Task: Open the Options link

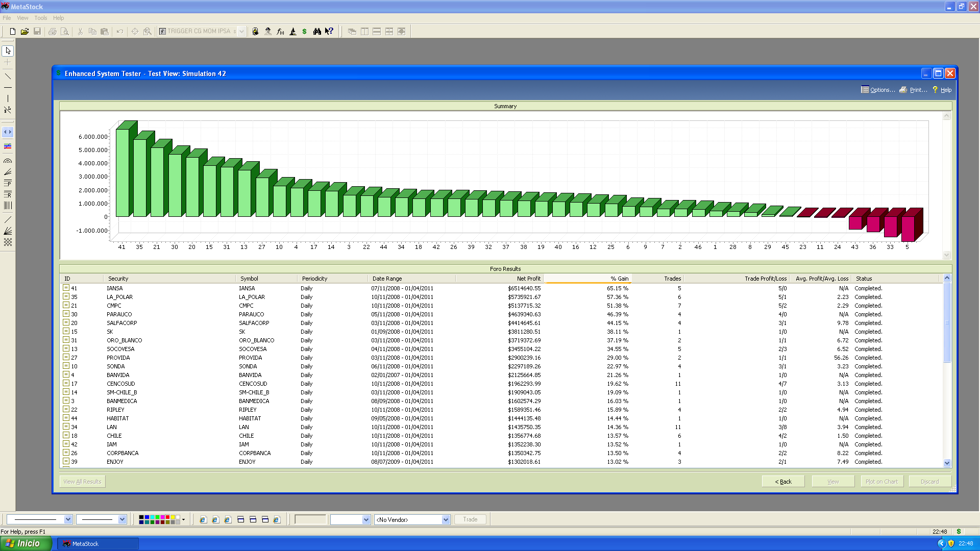Action: pyautogui.click(x=878, y=90)
